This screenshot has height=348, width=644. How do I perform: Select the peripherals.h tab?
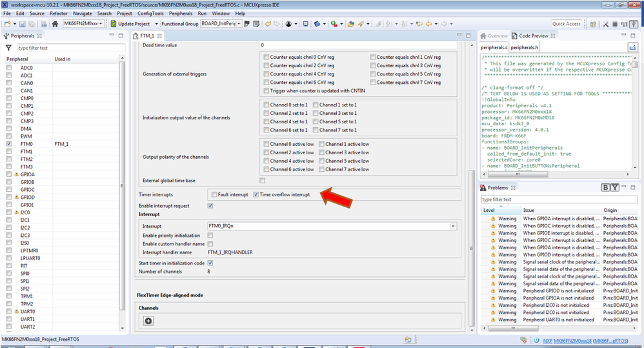coord(525,48)
